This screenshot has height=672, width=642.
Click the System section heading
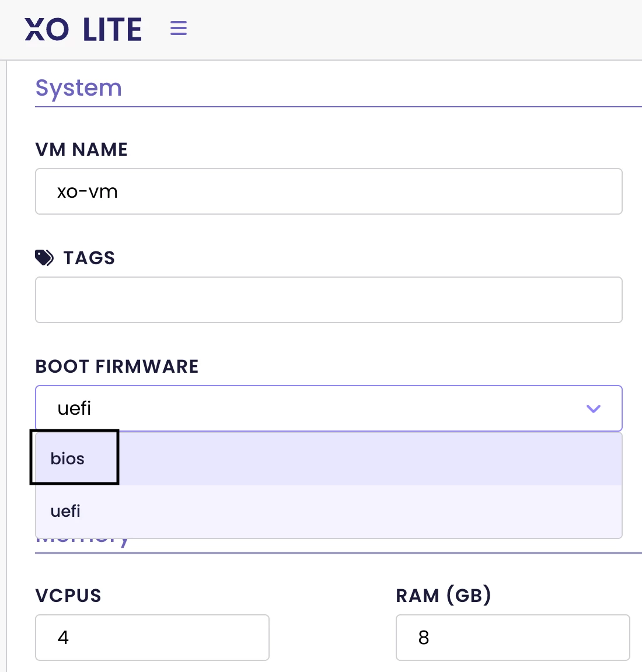(78, 88)
